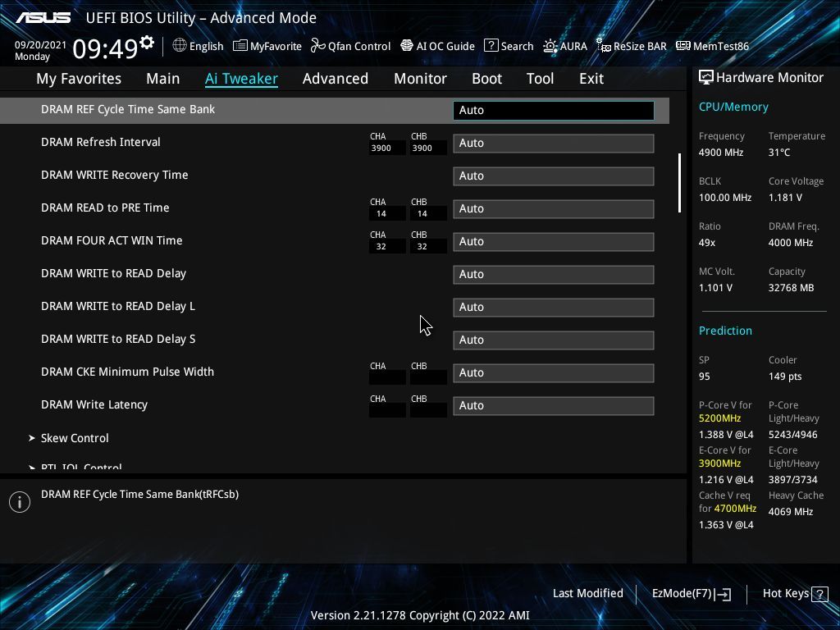The width and height of the screenshot is (840, 630).
Task: Select DRAM READ to PRE Time field
Action: 554,209
